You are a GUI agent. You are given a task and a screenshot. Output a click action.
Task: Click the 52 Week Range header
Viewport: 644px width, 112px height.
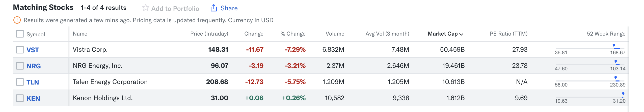(606, 34)
